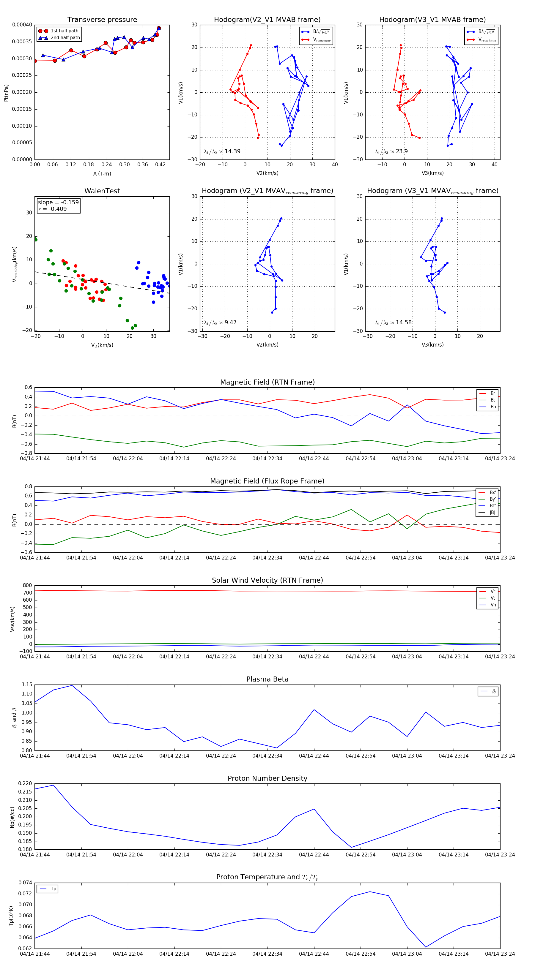The image size is (535, 980).
Task: Click the 'WalenTest' plot title
Action: point(102,191)
